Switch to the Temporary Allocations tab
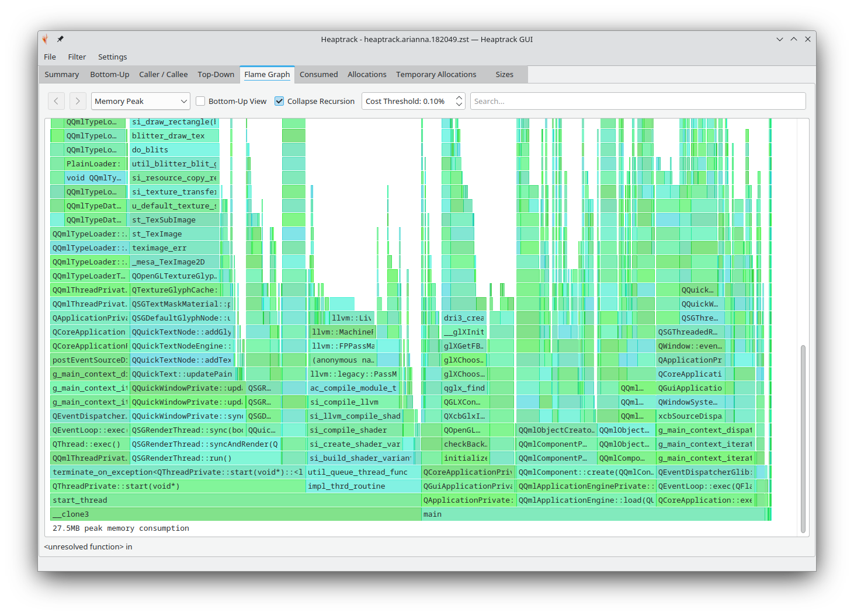 point(436,74)
